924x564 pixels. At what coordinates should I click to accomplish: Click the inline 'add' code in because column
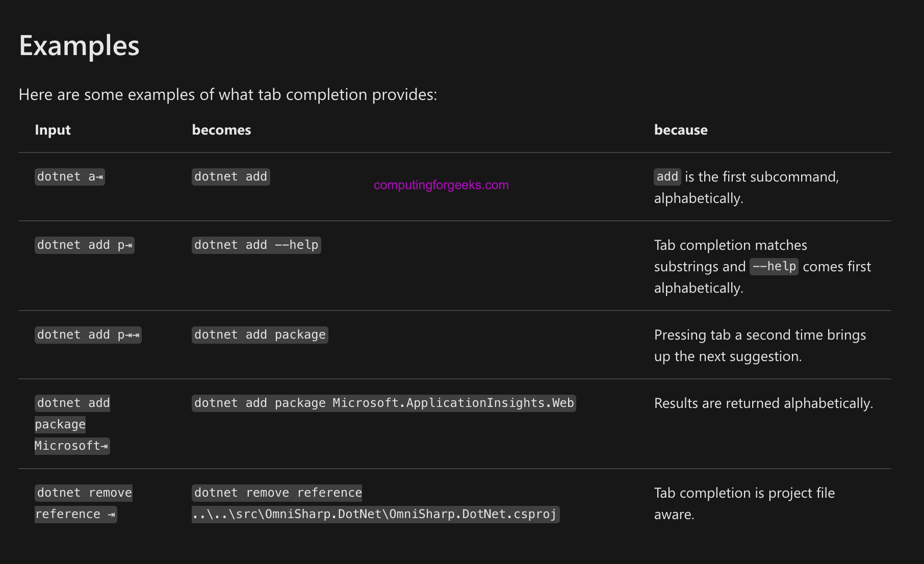click(668, 176)
